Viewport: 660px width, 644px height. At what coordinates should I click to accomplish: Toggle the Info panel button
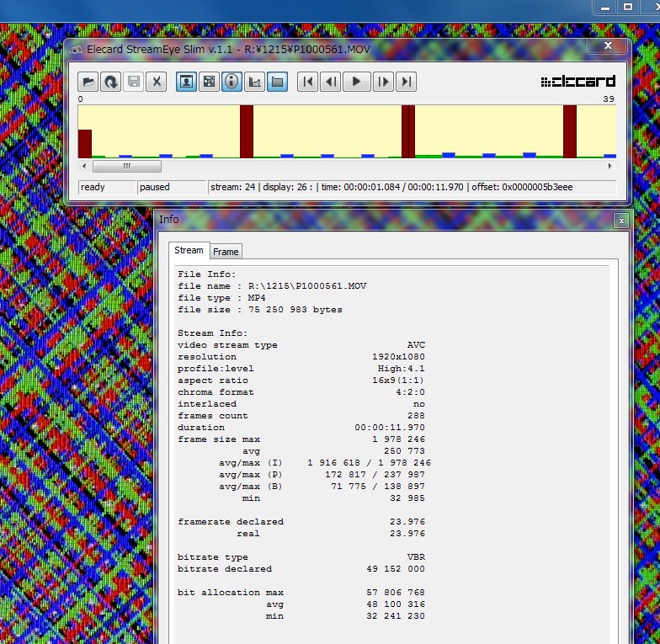232,82
